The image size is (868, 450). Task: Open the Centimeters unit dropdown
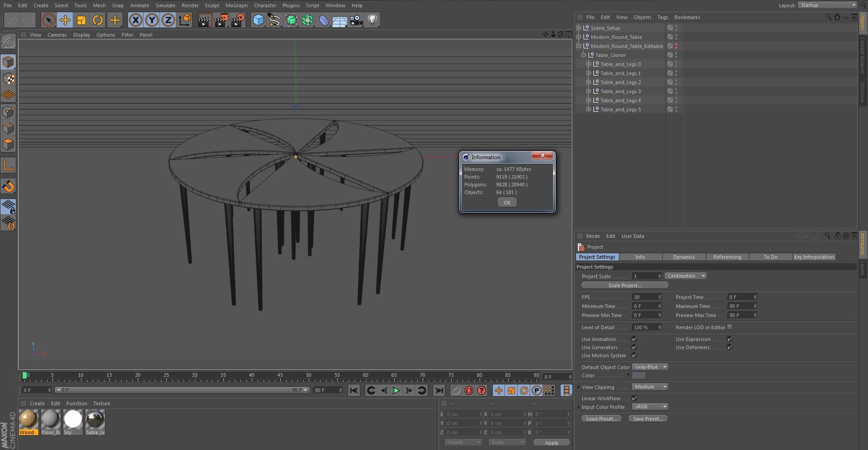click(686, 276)
